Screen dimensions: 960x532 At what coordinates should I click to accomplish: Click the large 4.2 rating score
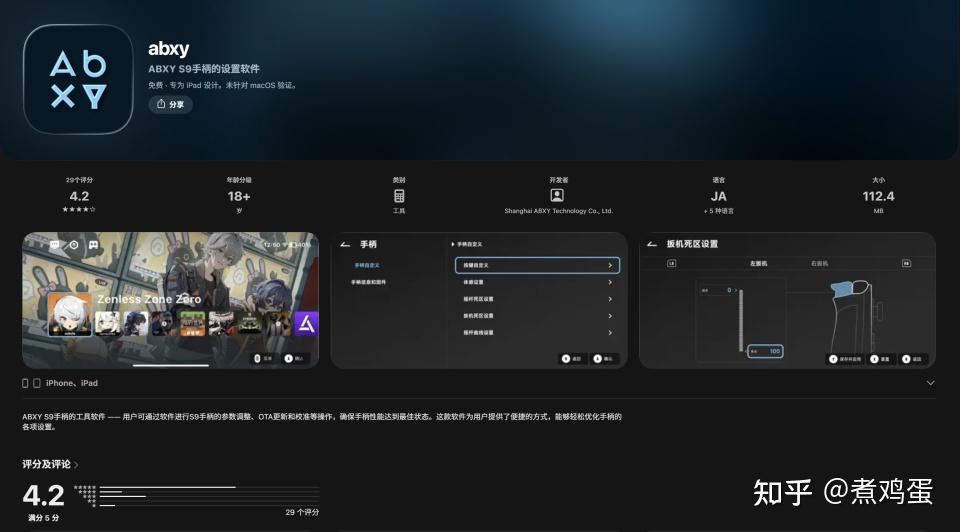[x=43, y=495]
